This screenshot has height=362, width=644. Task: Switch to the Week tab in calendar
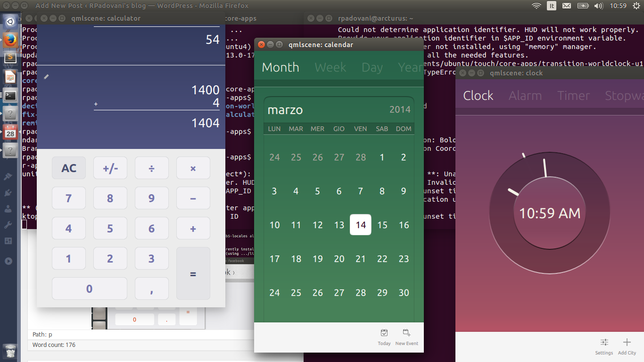point(330,67)
